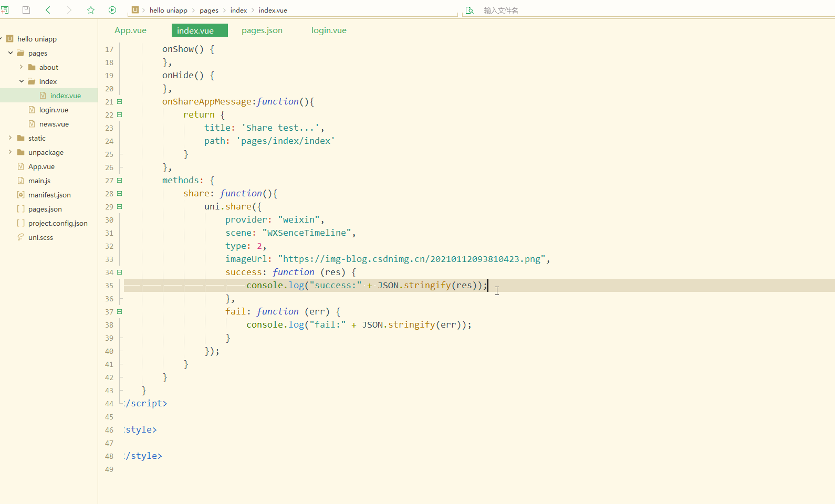The height and width of the screenshot is (504, 835).
Task: Click the main.js file icon
Action: (x=21, y=181)
